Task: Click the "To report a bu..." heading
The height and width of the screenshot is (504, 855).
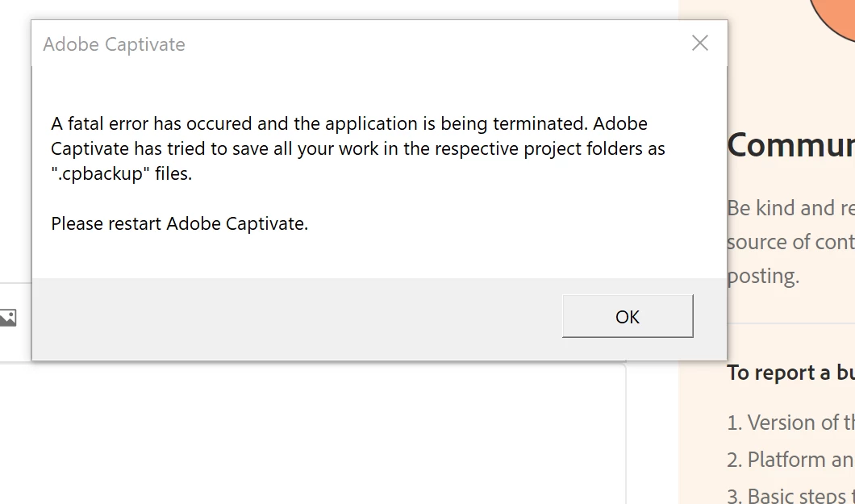Action: [x=790, y=373]
